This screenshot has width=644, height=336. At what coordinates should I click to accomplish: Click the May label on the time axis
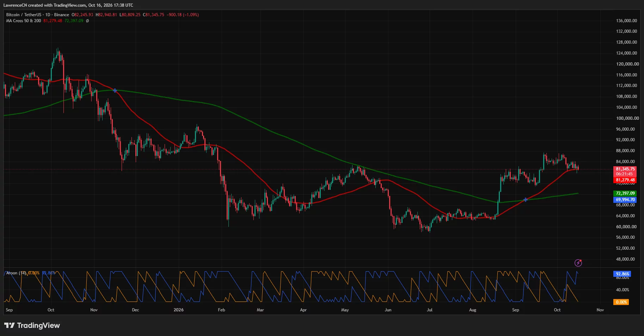click(345, 310)
